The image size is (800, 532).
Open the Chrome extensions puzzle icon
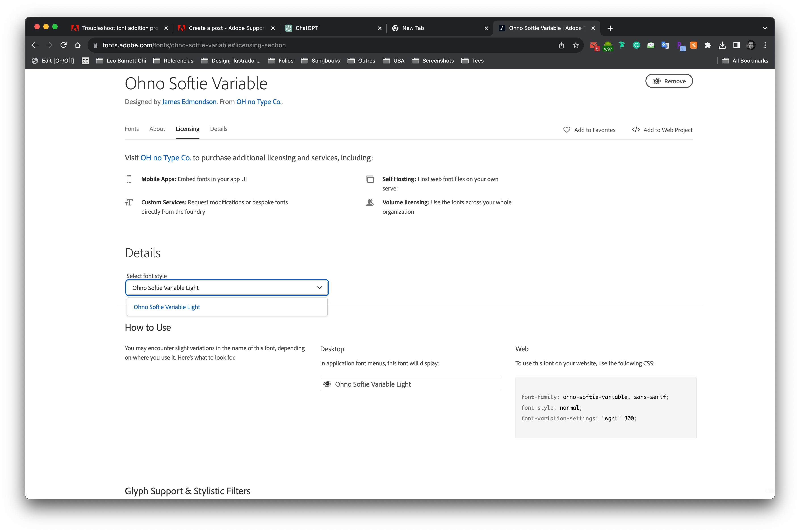pos(708,45)
